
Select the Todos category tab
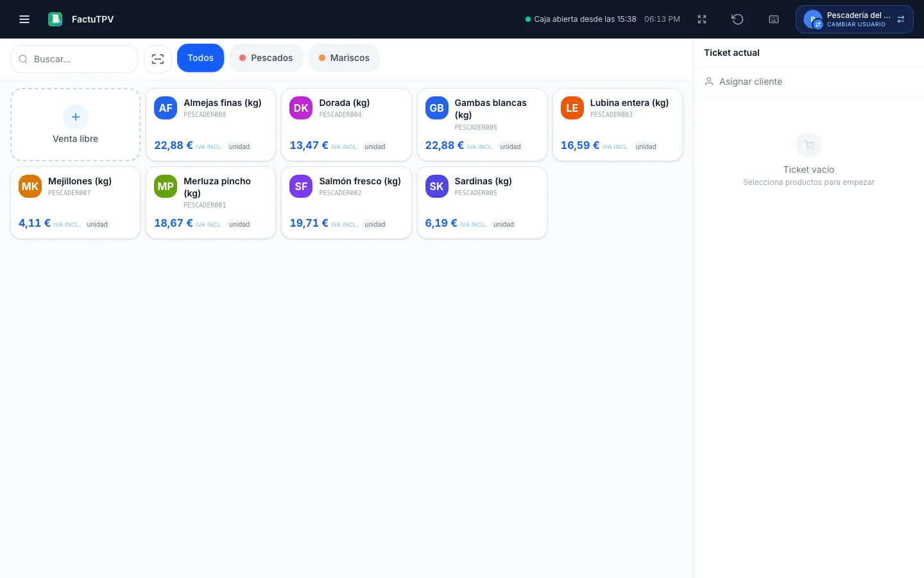pyautogui.click(x=200, y=58)
